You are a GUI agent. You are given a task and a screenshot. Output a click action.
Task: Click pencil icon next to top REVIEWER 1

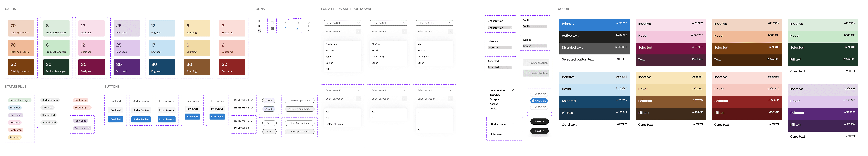coord(252,100)
